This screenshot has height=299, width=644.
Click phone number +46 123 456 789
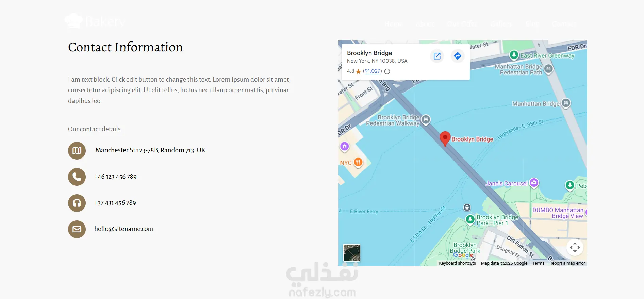(115, 177)
